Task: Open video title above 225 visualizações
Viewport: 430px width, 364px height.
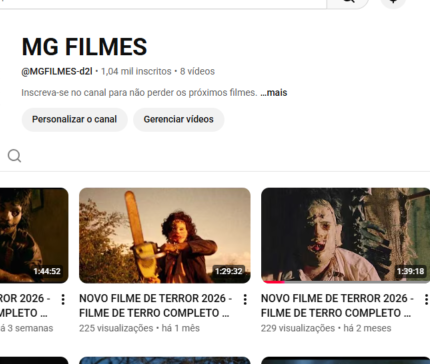Action: click(x=155, y=305)
